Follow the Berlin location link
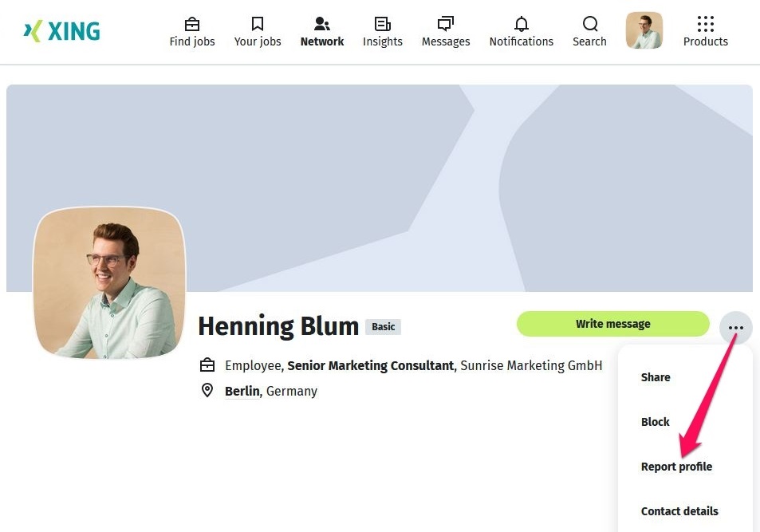The height and width of the screenshot is (532, 760). tap(242, 391)
